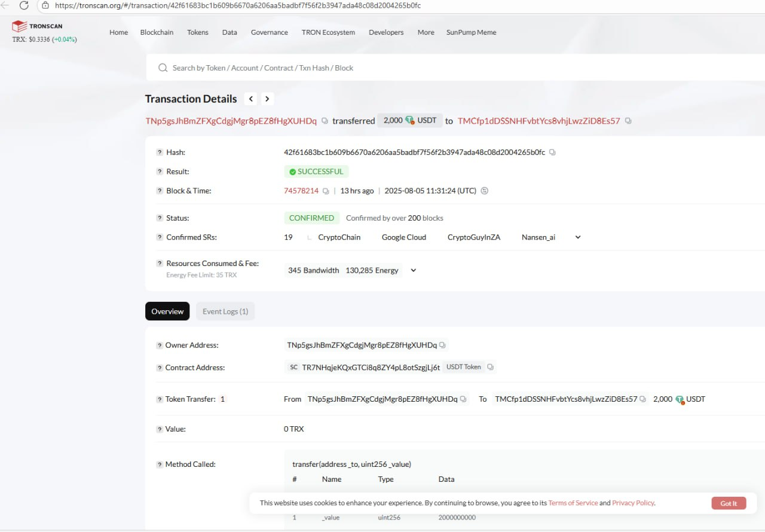The image size is (765, 532).
Task: Open the Terms of Service link
Action: pos(573,503)
